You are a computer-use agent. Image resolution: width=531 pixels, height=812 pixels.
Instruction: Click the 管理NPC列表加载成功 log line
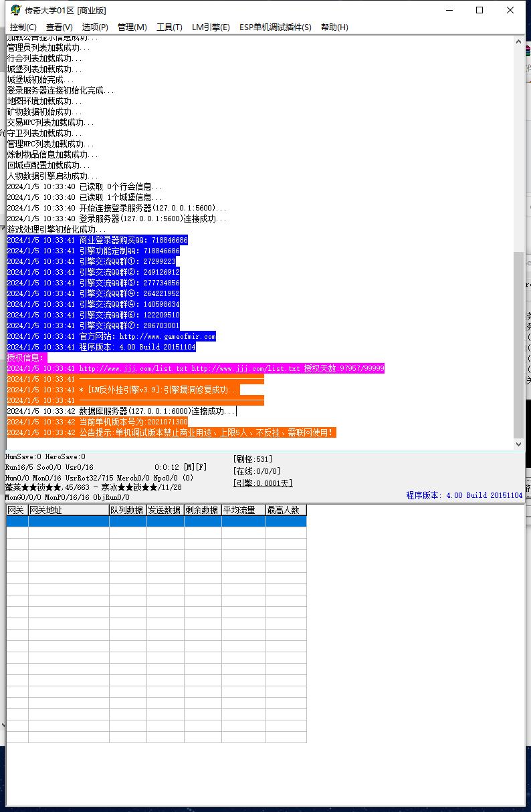coord(50,144)
